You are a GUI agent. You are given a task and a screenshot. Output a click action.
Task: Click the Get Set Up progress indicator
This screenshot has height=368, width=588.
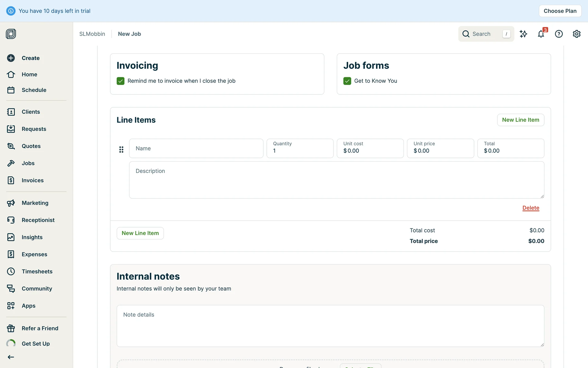click(11, 343)
